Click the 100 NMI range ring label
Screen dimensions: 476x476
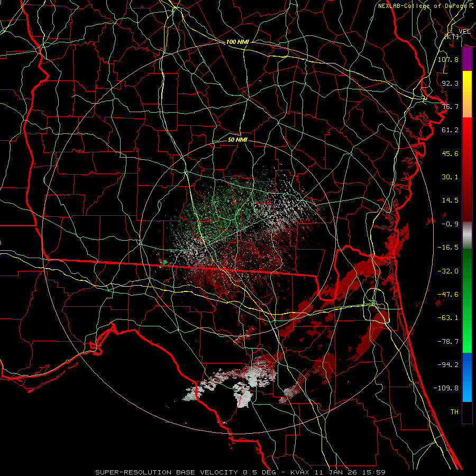point(237,42)
